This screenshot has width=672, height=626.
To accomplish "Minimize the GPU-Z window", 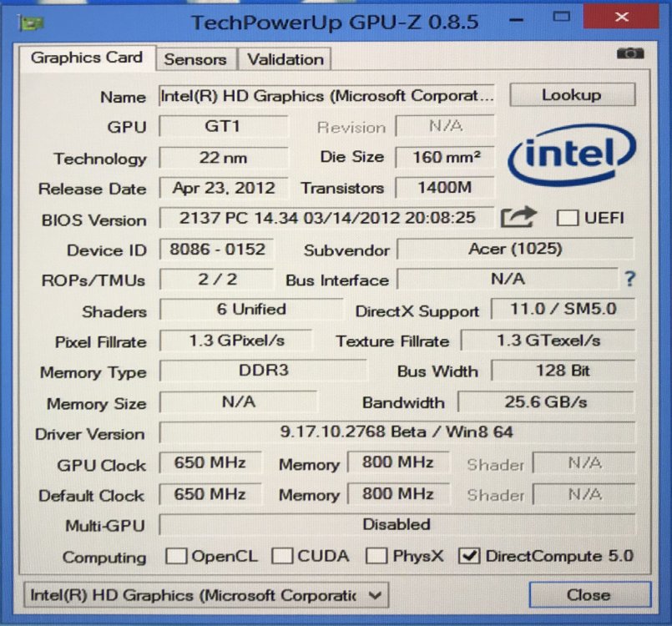I will (x=517, y=20).
